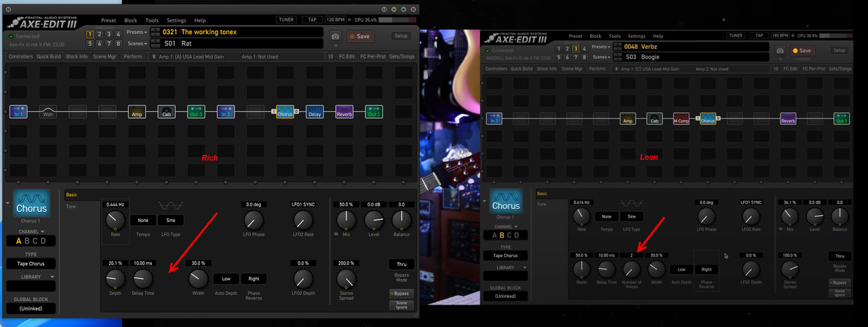Select the Chorus block in Rich window grid
The height and width of the screenshot is (327, 868).
tap(285, 111)
